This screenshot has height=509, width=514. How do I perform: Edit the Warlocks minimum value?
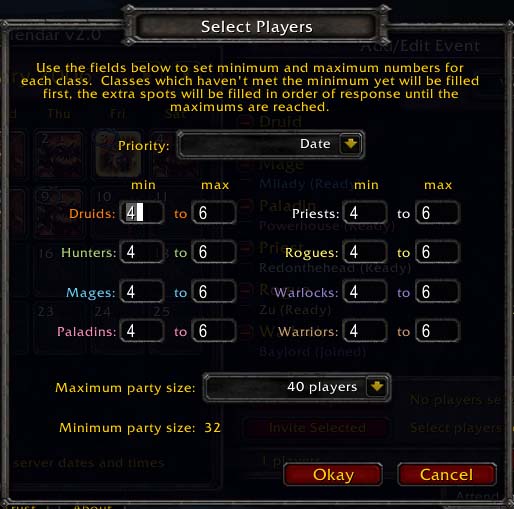tap(365, 292)
